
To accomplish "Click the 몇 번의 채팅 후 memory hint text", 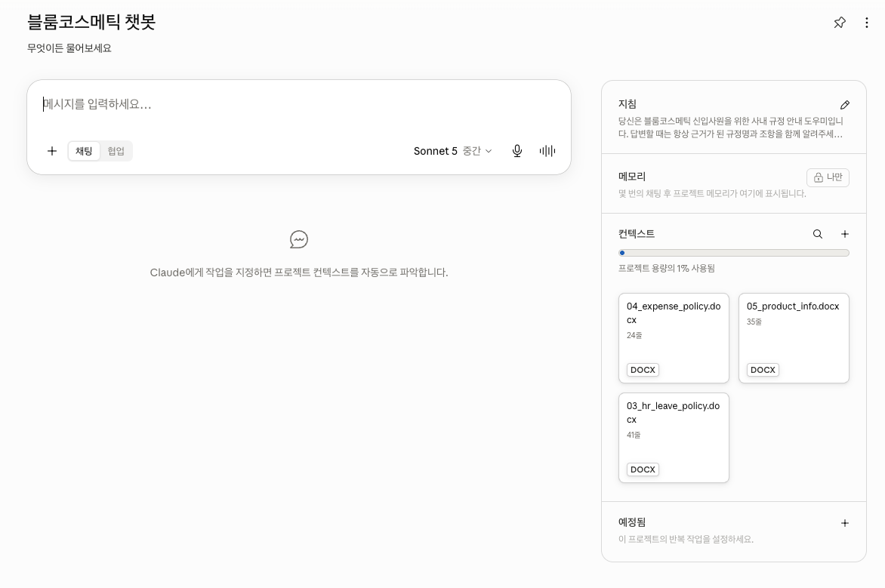I will click(712, 193).
